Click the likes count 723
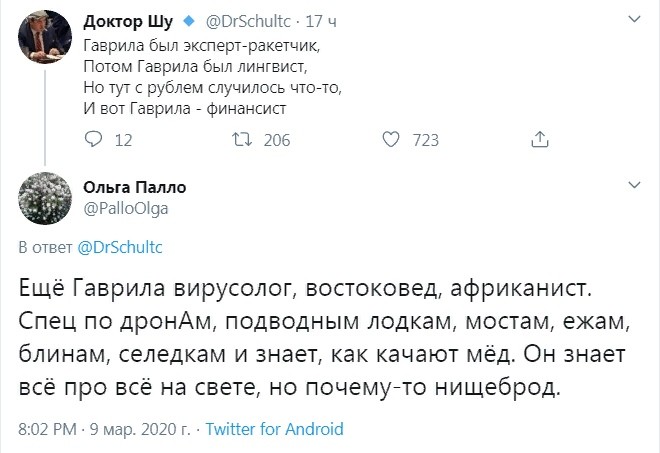Viewport: 660px width, 453px height. point(425,141)
